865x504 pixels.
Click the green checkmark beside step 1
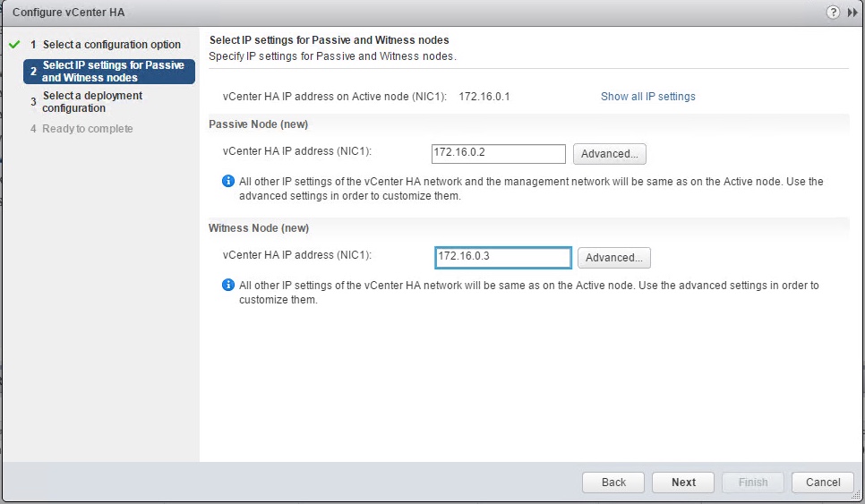[x=13, y=45]
